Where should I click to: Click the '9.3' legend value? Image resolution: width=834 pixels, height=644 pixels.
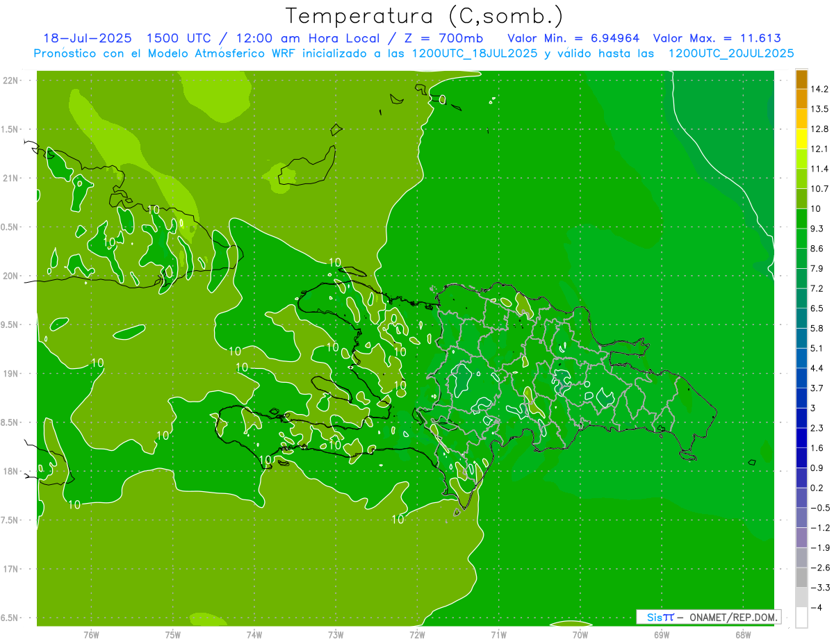817,229
